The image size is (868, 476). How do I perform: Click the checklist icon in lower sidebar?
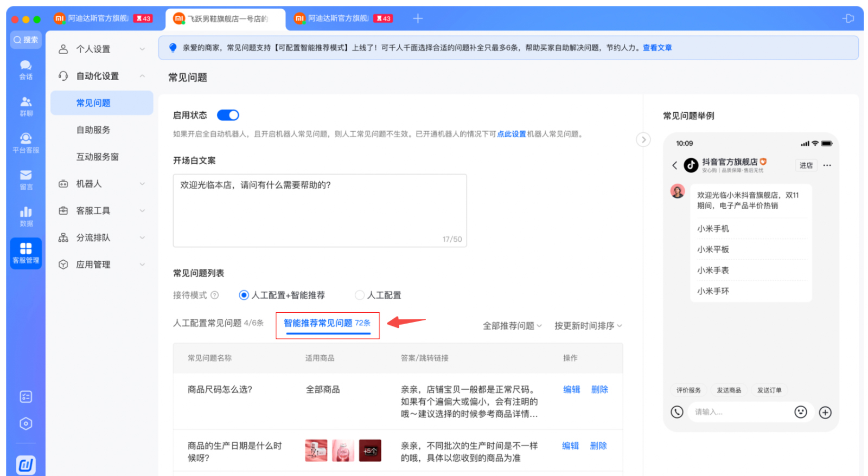point(25,397)
